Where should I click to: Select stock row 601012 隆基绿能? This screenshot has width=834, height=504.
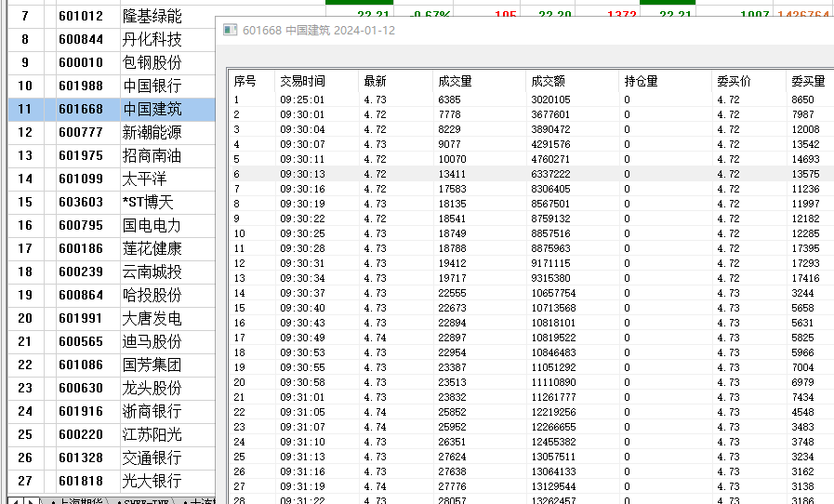point(112,16)
